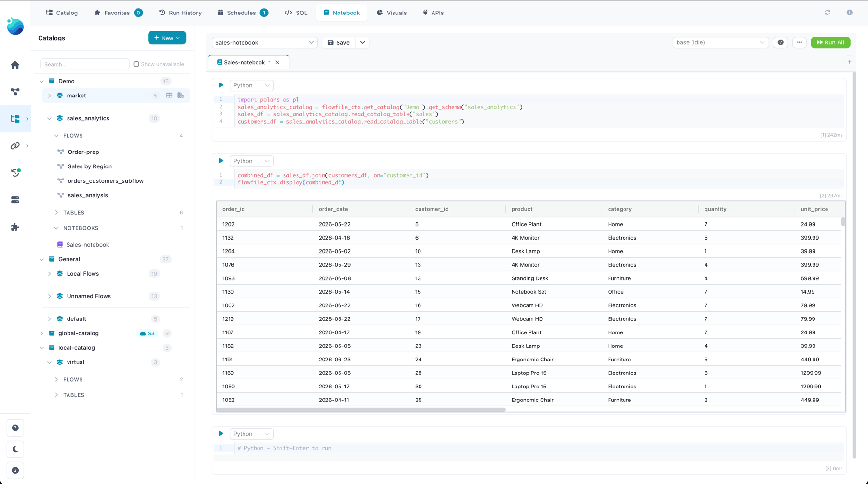Run the first Python cell
The image size is (868, 484).
pos(221,85)
